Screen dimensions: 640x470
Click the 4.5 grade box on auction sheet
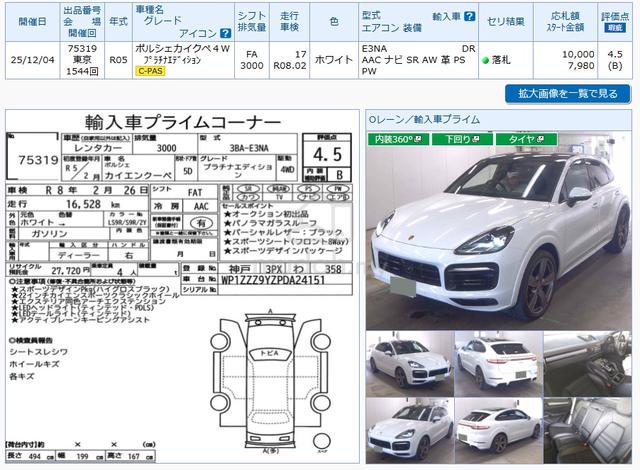(327, 154)
